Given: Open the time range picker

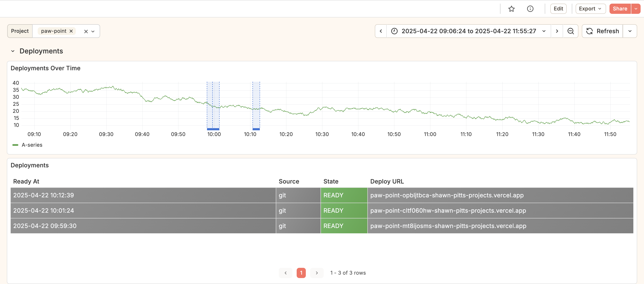Looking at the screenshot, I should [469, 31].
